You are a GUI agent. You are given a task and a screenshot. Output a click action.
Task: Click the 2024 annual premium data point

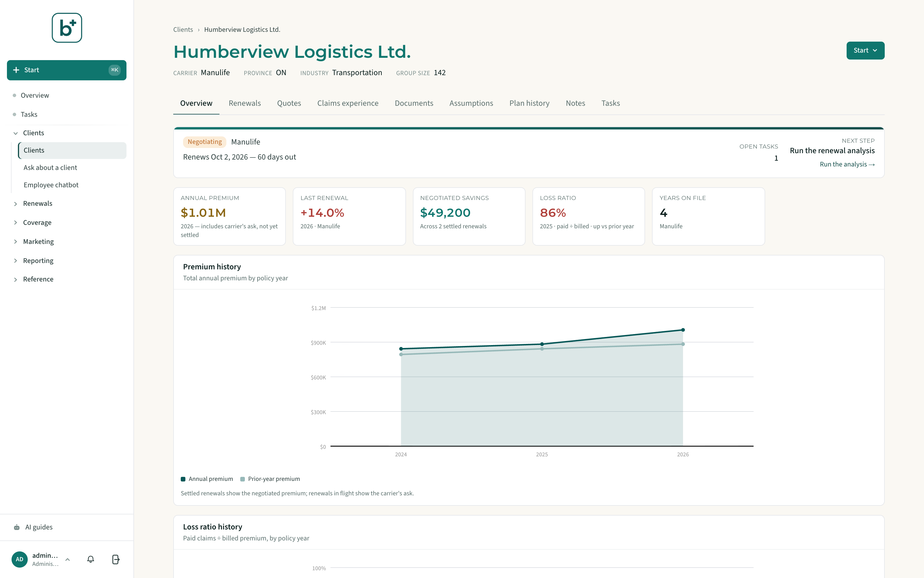coord(401,349)
